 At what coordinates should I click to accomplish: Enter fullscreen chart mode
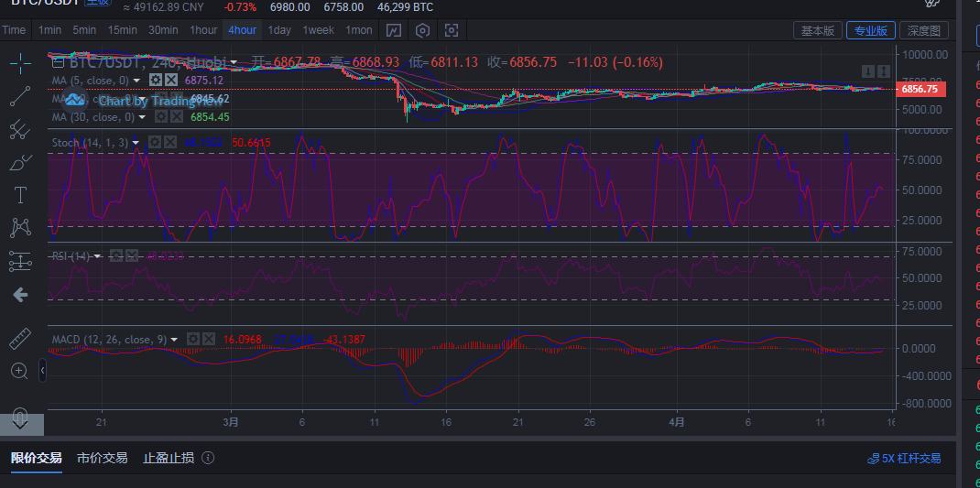click(452, 30)
